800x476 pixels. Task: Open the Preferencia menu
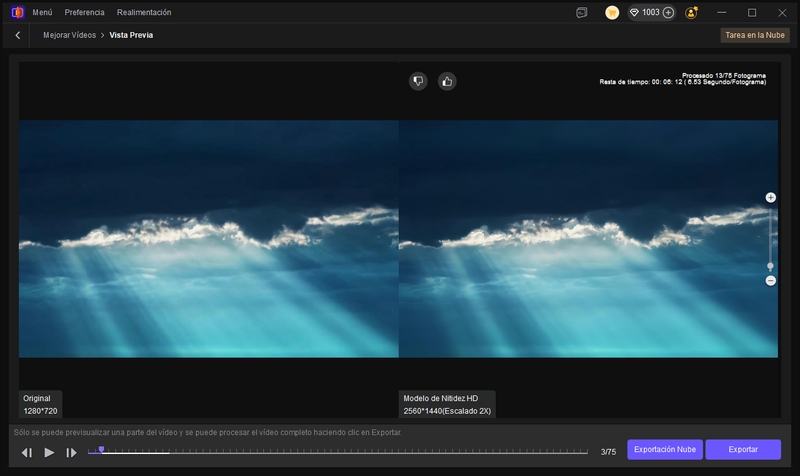(84, 12)
